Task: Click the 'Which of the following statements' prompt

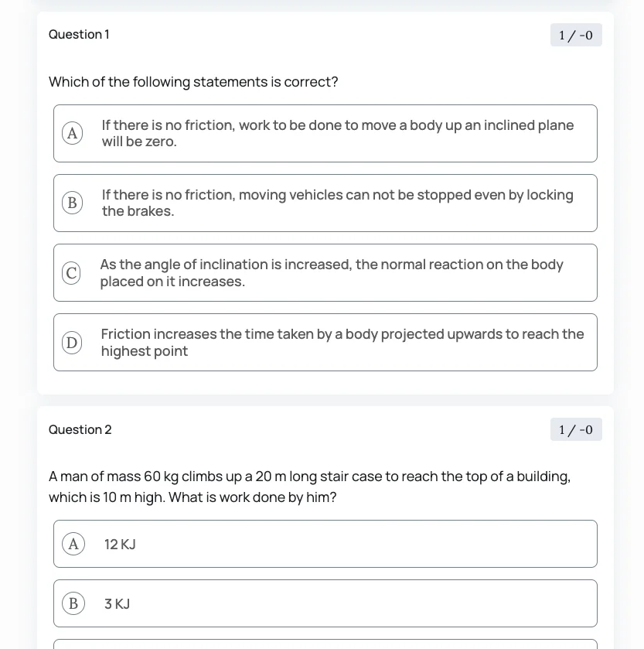Action: click(193, 82)
